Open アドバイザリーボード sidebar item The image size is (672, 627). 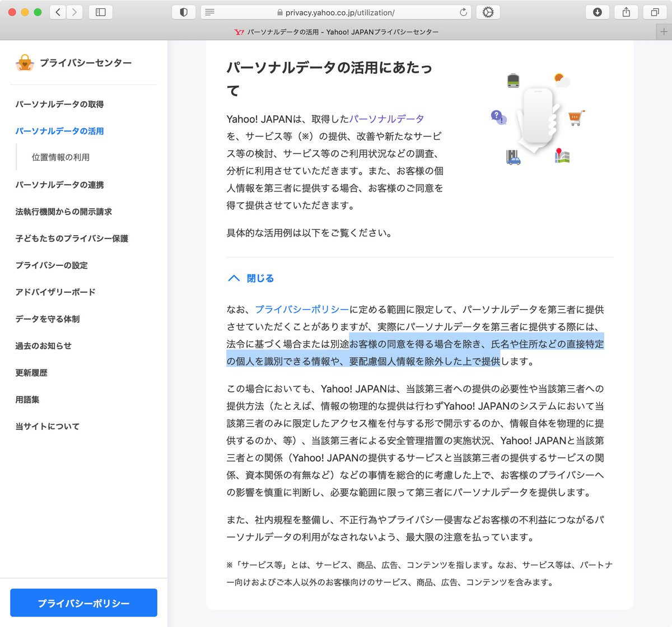(55, 292)
